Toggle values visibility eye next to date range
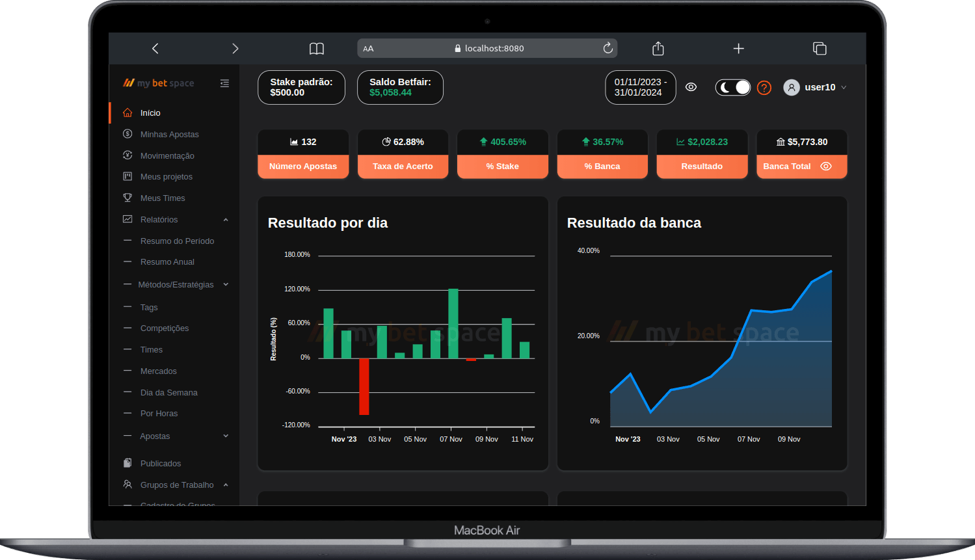Viewport: 975px width, 560px height. [x=691, y=87]
